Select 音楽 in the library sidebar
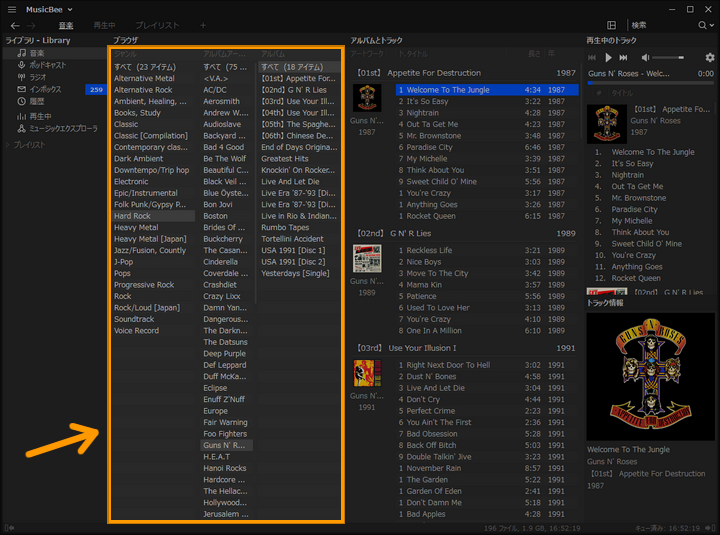 pos(54,53)
